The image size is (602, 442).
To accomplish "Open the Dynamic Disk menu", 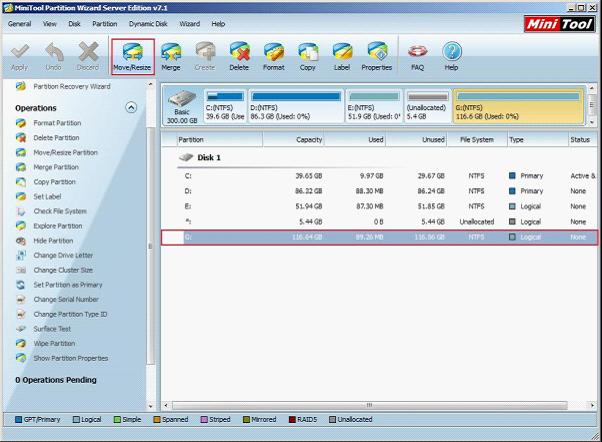I will 148,24.
